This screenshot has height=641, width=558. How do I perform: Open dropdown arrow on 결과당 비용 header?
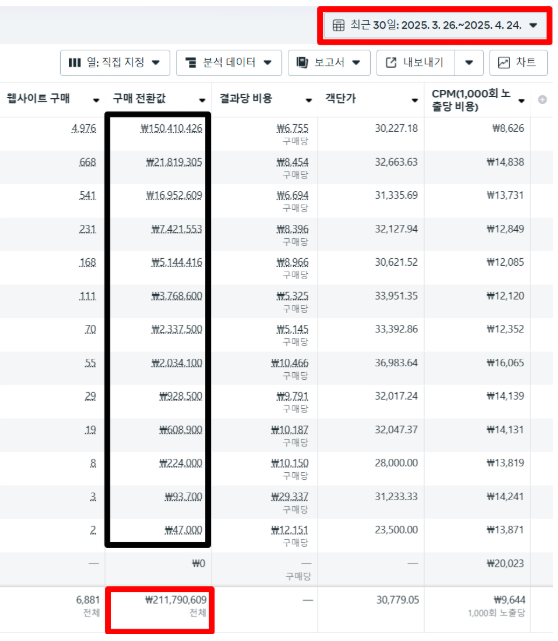[x=309, y=100]
